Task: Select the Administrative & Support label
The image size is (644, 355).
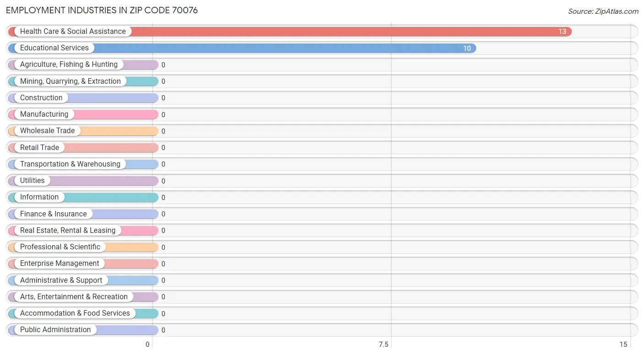Action: tap(61, 280)
